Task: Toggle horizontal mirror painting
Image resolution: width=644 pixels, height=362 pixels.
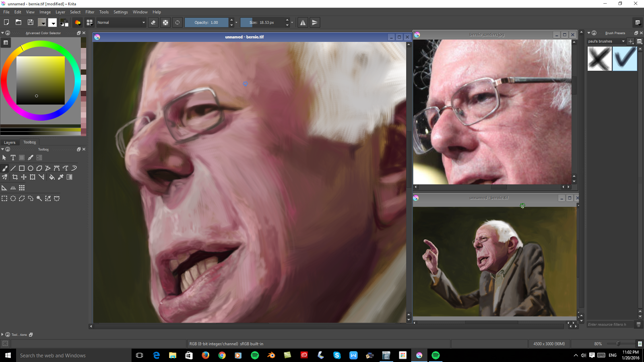Action: pos(303,23)
